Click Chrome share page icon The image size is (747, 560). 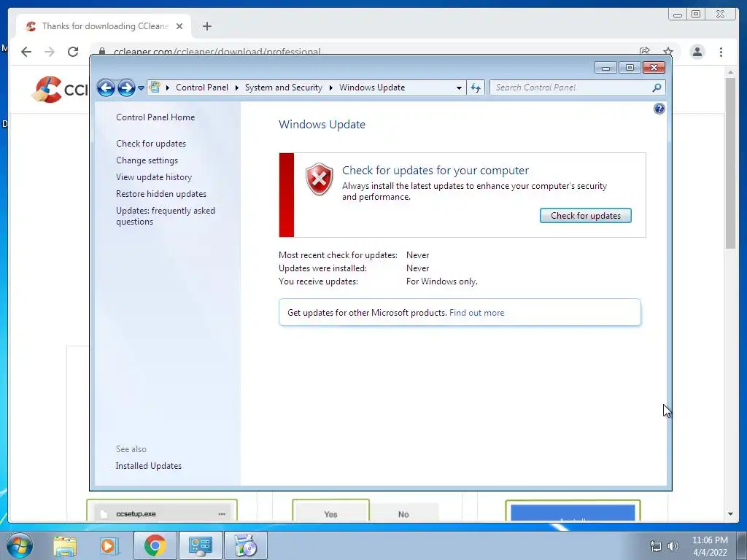point(645,52)
